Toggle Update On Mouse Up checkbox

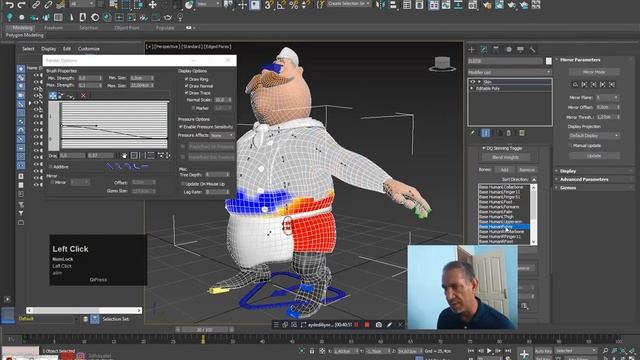(x=182, y=184)
